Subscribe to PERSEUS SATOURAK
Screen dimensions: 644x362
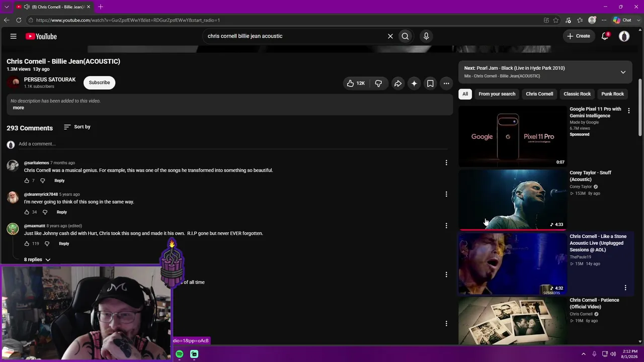coord(100,82)
